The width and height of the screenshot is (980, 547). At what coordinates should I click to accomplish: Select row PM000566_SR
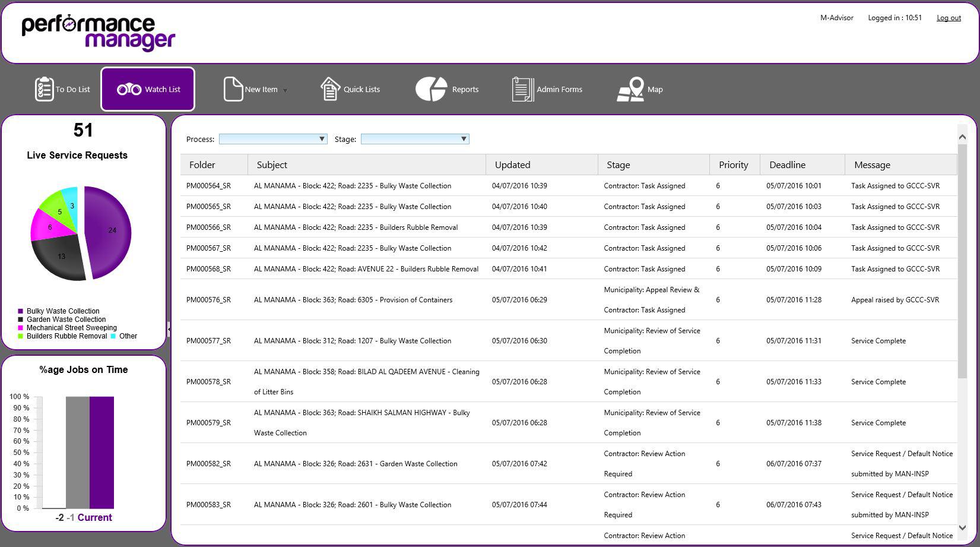click(569, 227)
